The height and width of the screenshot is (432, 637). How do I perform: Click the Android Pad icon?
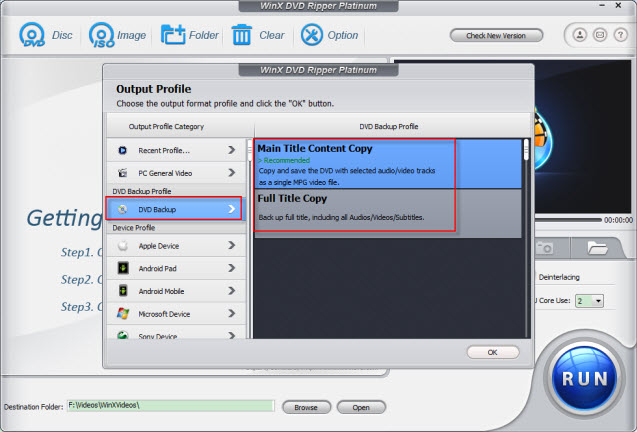tap(123, 268)
